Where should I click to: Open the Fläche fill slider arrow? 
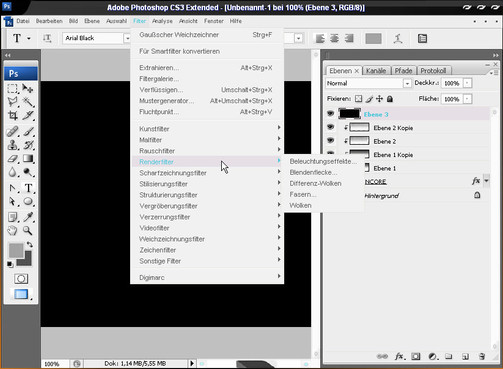click(467, 99)
